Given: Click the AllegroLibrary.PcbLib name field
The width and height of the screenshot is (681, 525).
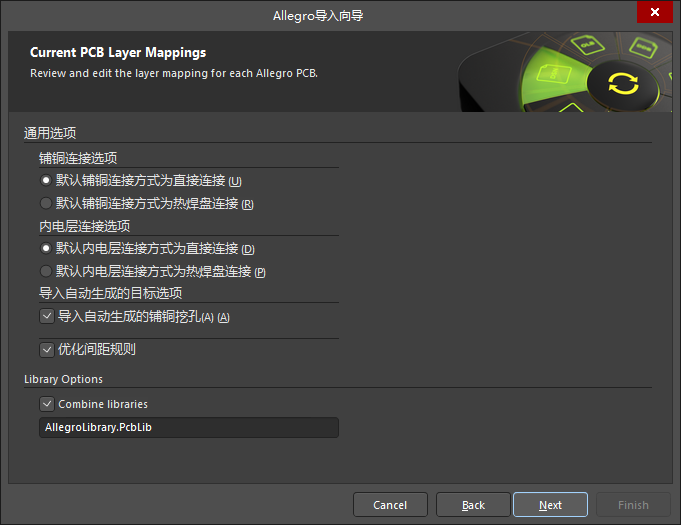Looking at the screenshot, I should pyautogui.click(x=188, y=428).
